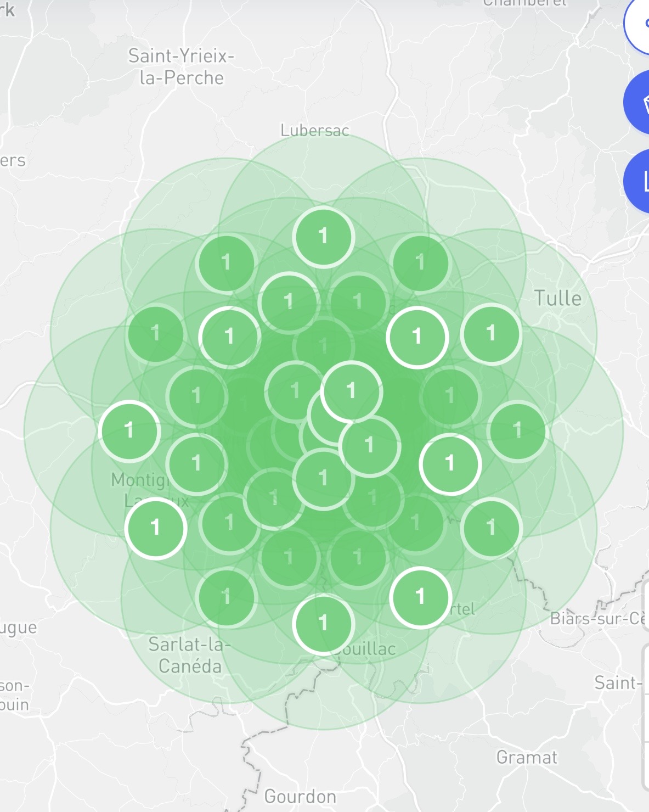
Task: Select the bottom marker above Souillac
Action: (x=324, y=623)
